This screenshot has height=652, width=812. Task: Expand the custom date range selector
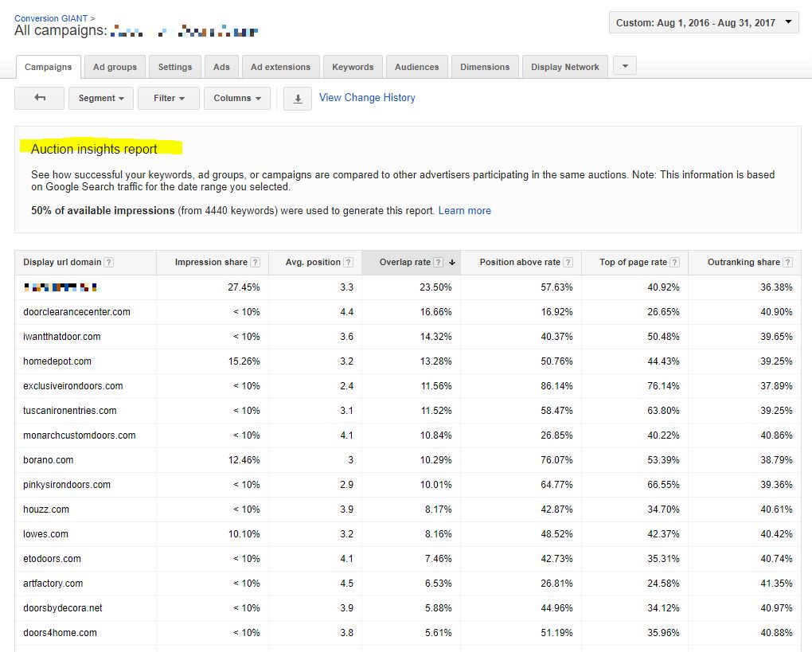pyautogui.click(x=704, y=23)
